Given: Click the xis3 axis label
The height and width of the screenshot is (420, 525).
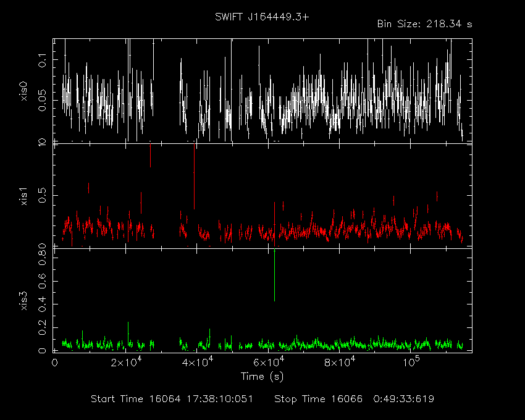Looking at the screenshot, I should (23, 301).
